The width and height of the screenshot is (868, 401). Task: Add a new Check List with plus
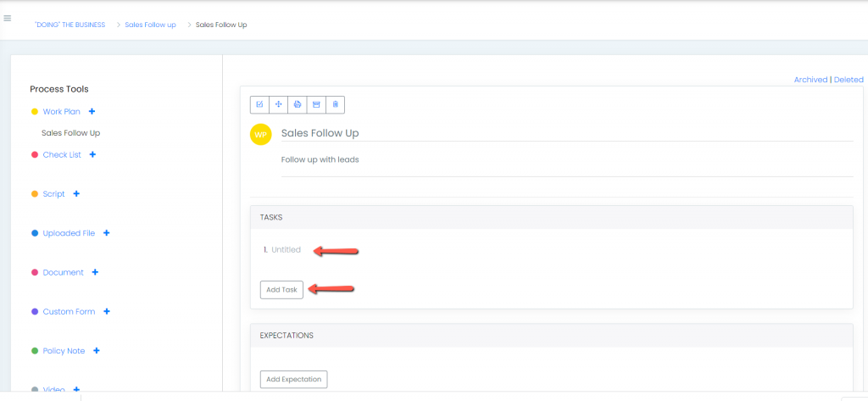pyautogui.click(x=92, y=154)
